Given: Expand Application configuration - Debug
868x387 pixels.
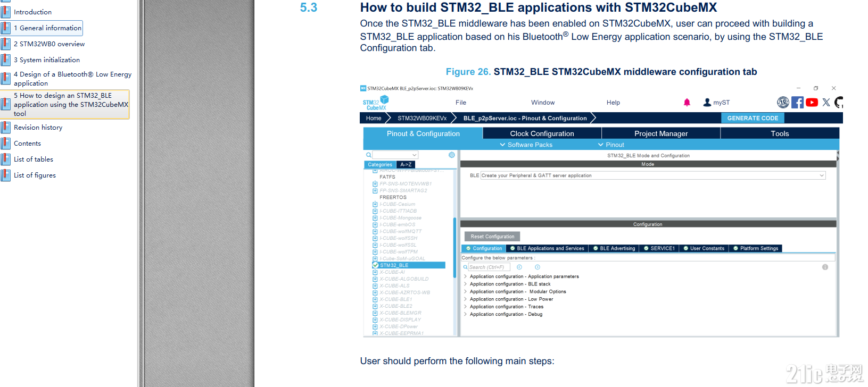Looking at the screenshot, I should (x=465, y=314).
